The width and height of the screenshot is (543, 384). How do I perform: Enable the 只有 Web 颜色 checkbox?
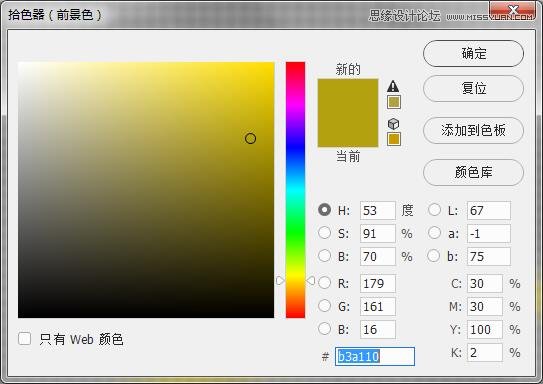25,339
